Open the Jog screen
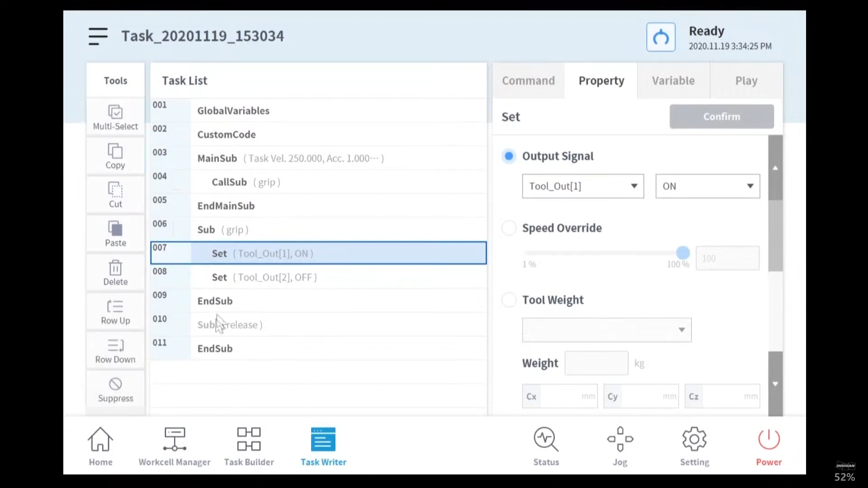 pyautogui.click(x=620, y=439)
